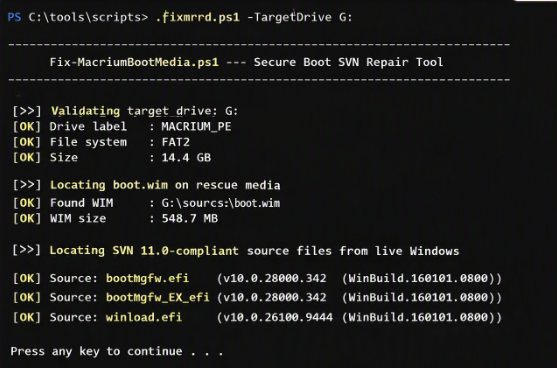Click the 'Validating target drive: G:' line
Screen dimensions: 557x368
click(x=145, y=111)
